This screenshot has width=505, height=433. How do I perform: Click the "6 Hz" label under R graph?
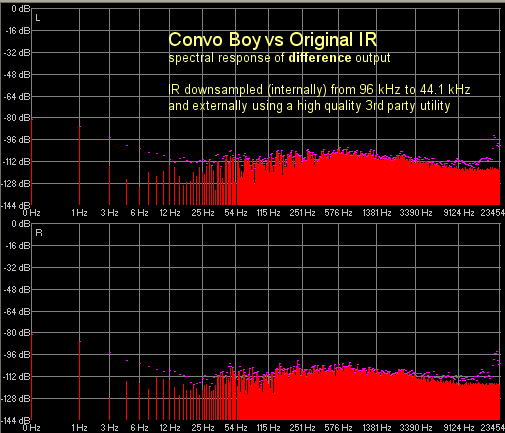[139, 428]
